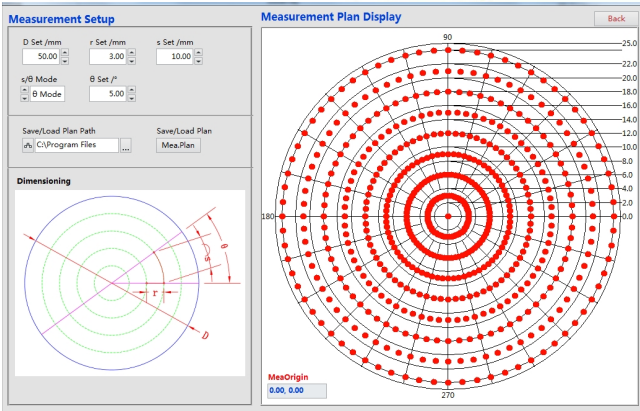This screenshot has height=411, width=640.
Task: Increase θ Set value with up arrow
Action: (131, 90)
